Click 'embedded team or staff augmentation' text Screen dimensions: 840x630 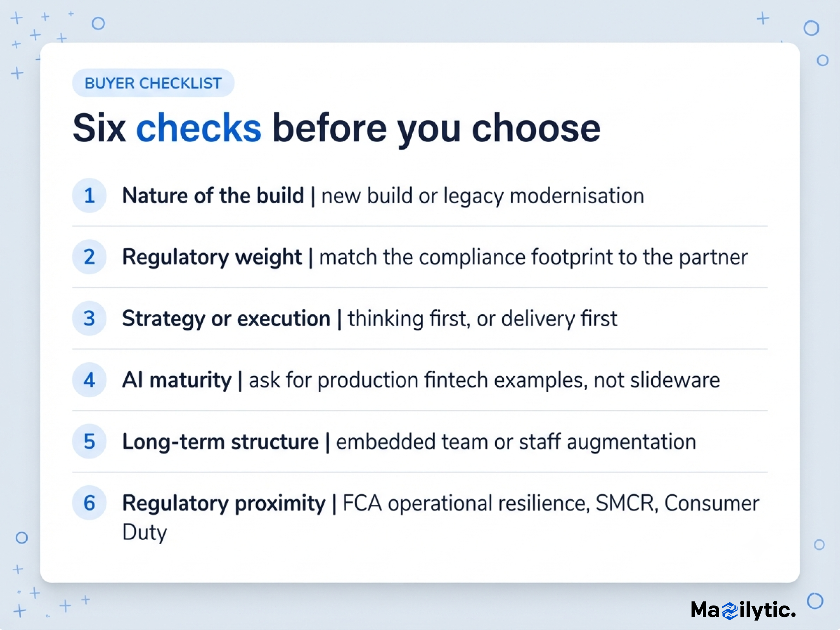(x=516, y=442)
